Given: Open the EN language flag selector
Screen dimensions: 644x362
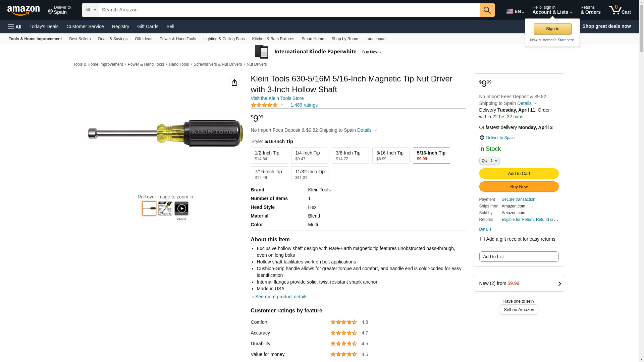Looking at the screenshot, I should tap(515, 11).
